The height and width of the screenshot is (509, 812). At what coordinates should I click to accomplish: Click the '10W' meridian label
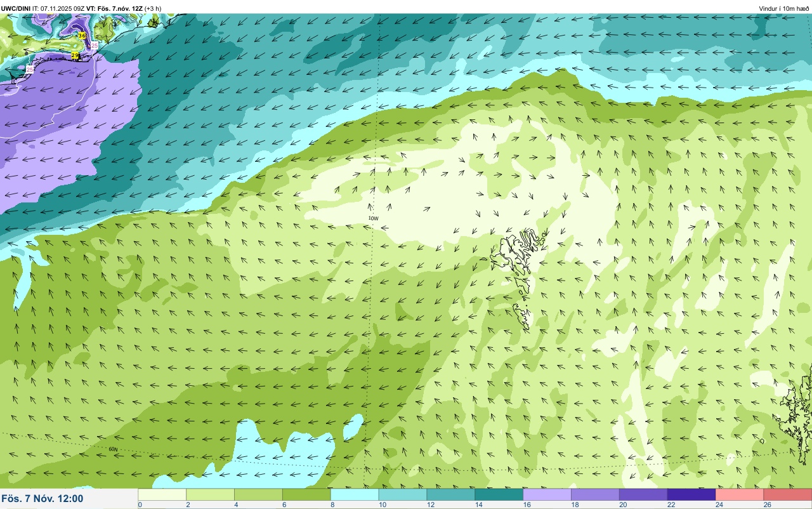(374, 218)
